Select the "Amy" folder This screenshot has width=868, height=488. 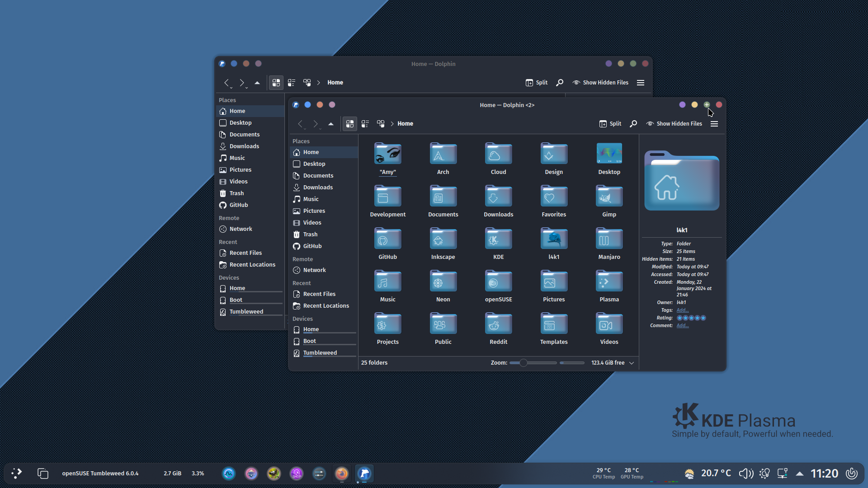(388, 159)
